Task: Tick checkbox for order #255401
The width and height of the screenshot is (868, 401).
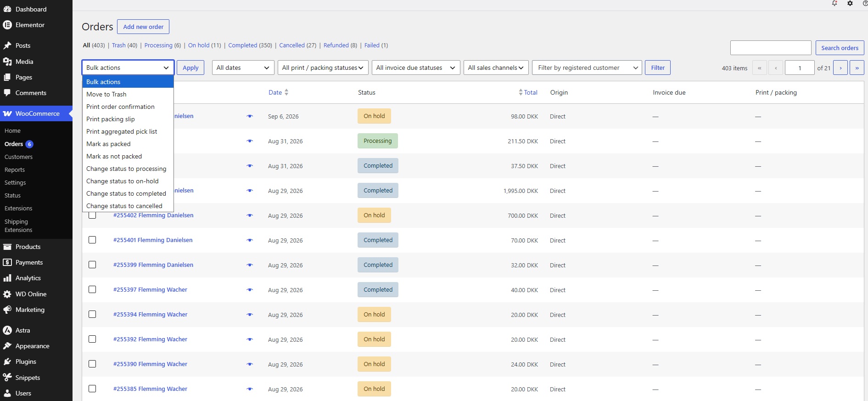Action: point(92,240)
